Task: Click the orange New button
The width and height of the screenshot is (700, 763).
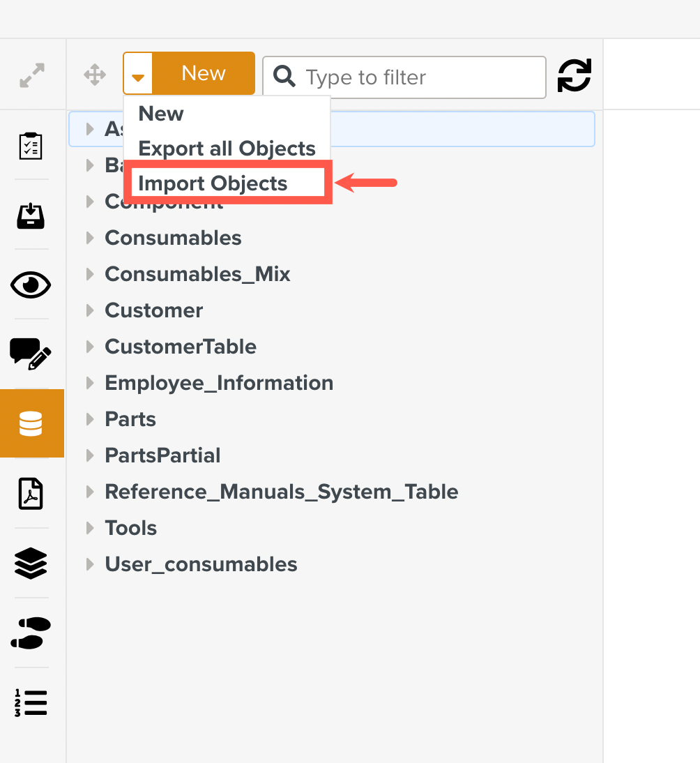Action: (204, 73)
